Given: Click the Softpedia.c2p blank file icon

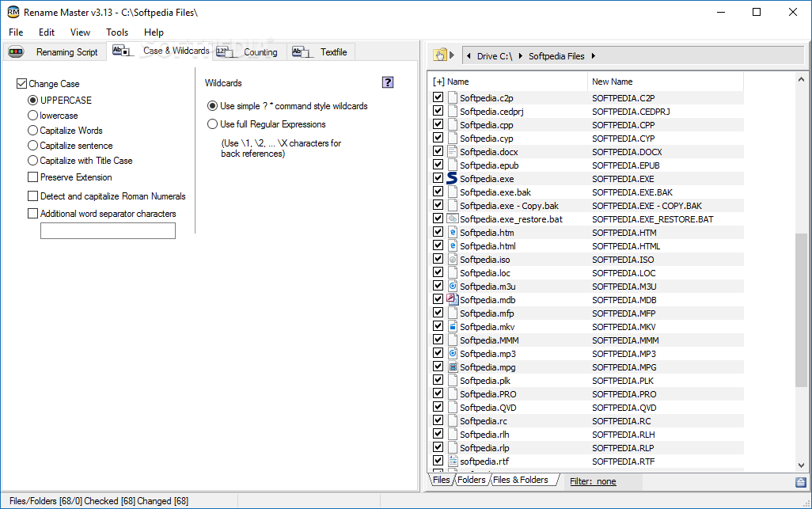Looking at the screenshot, I should [x=453, y=97].
